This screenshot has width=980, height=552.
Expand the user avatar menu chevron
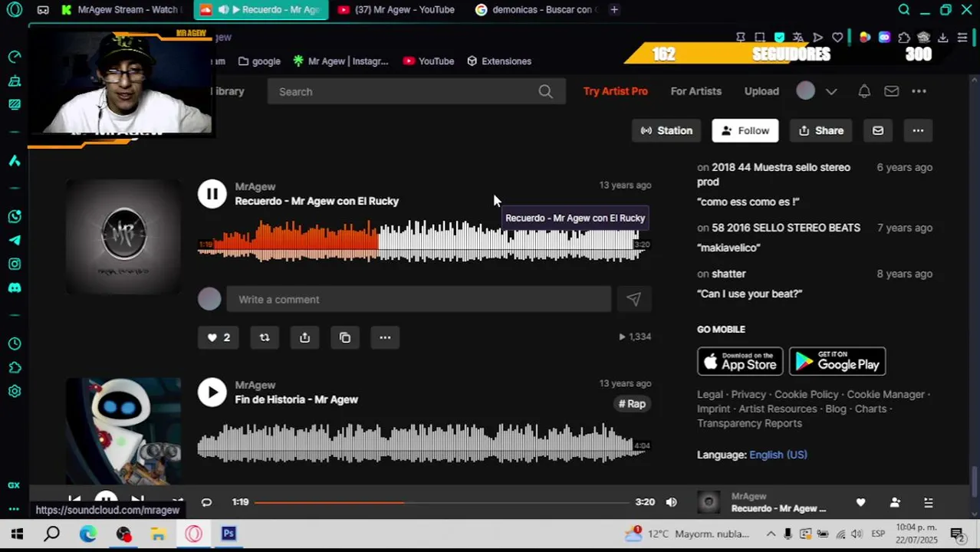coord(831,91)
